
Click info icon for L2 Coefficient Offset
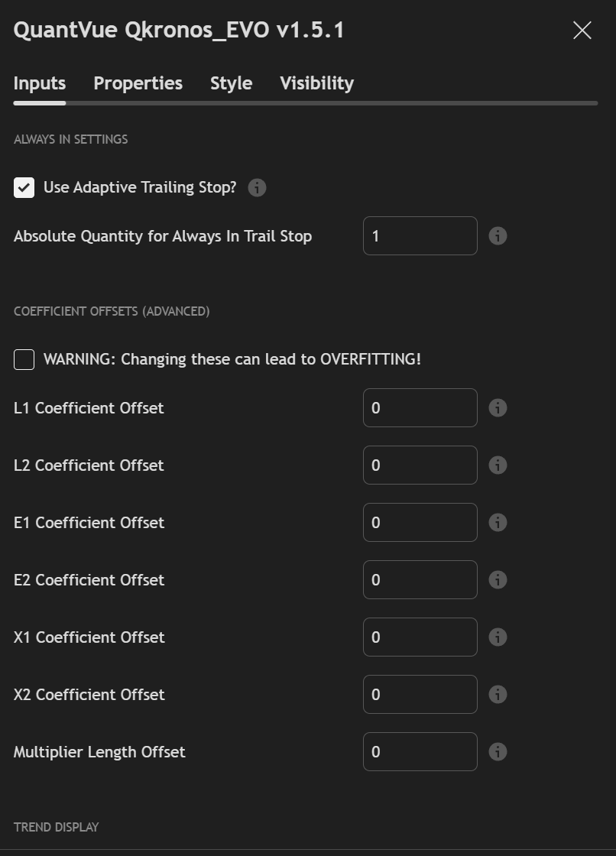(x=498, y=465)
